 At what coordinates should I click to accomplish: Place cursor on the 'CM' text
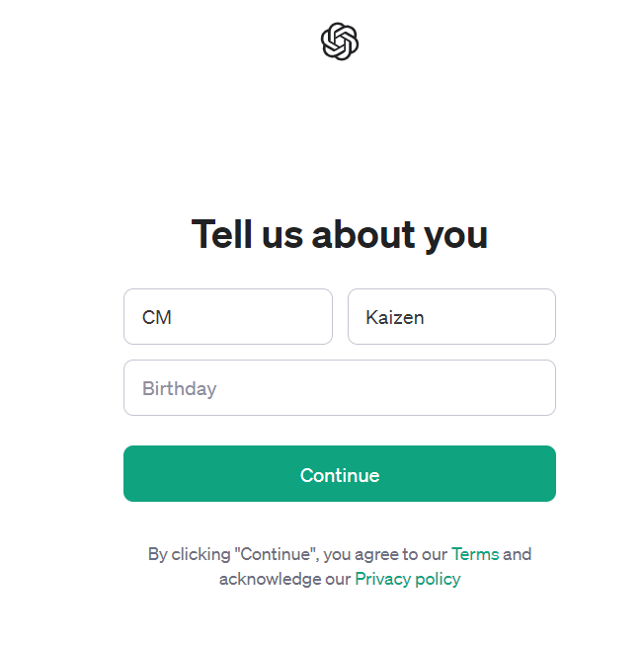[157, 317]
